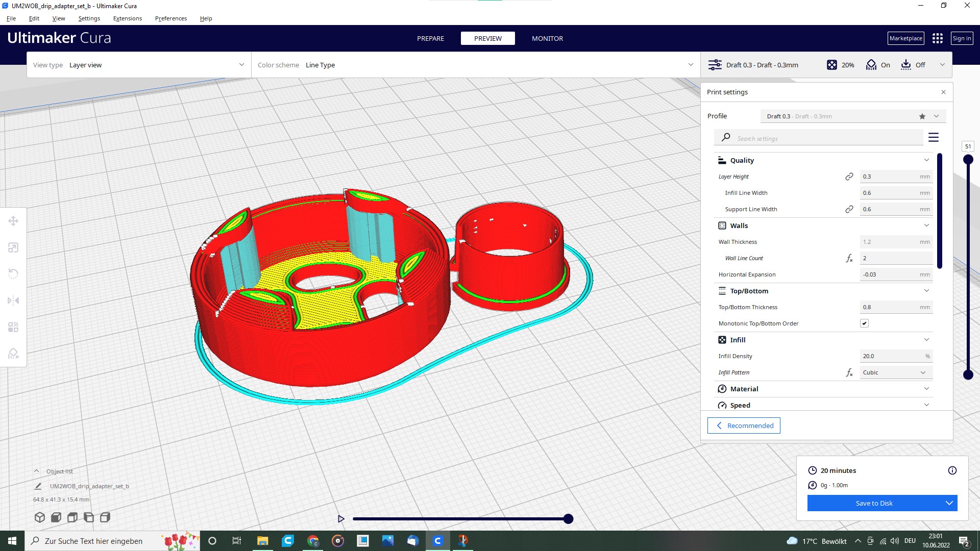The image size is (980, 551).
Task: Switch to the PREPARE stage
Action: tap(430, 38)
